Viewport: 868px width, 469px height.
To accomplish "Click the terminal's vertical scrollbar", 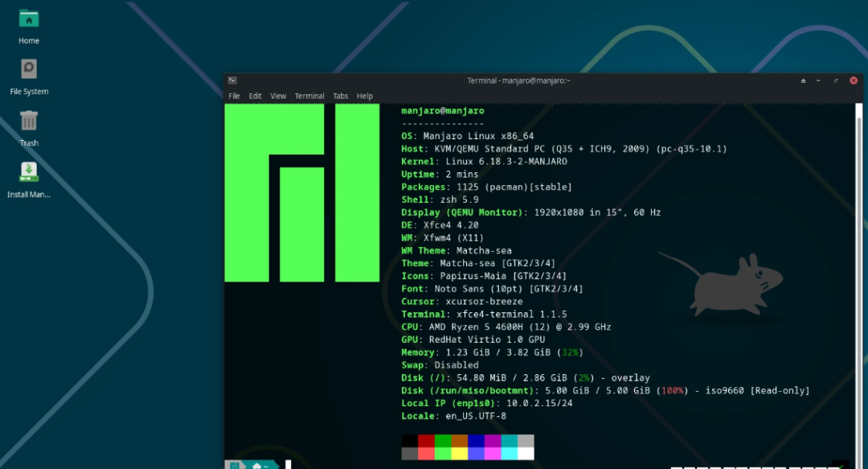I will (x=858, y=286).
